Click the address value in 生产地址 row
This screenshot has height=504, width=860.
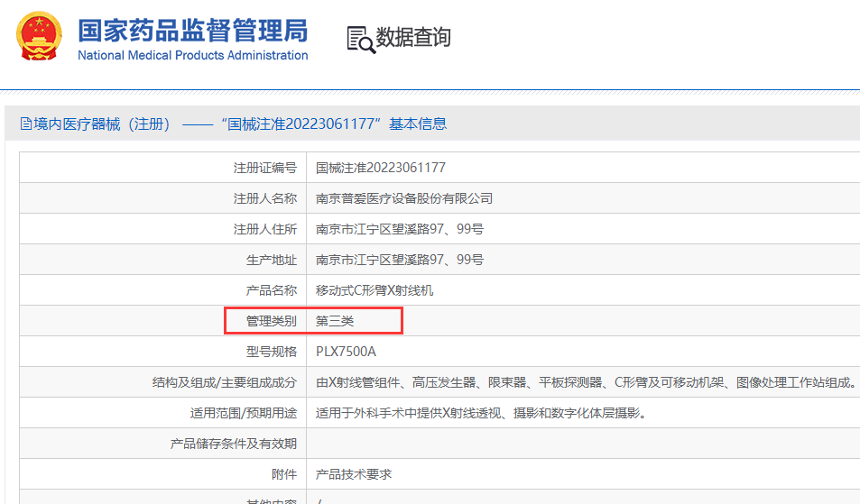click(399, 260)
